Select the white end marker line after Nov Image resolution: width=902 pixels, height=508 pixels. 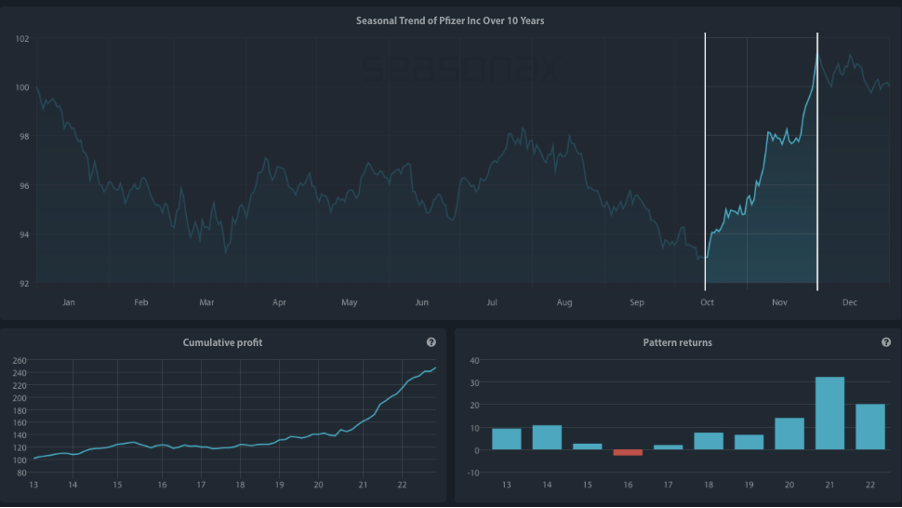pyautogui.click(x=817, y=162)
